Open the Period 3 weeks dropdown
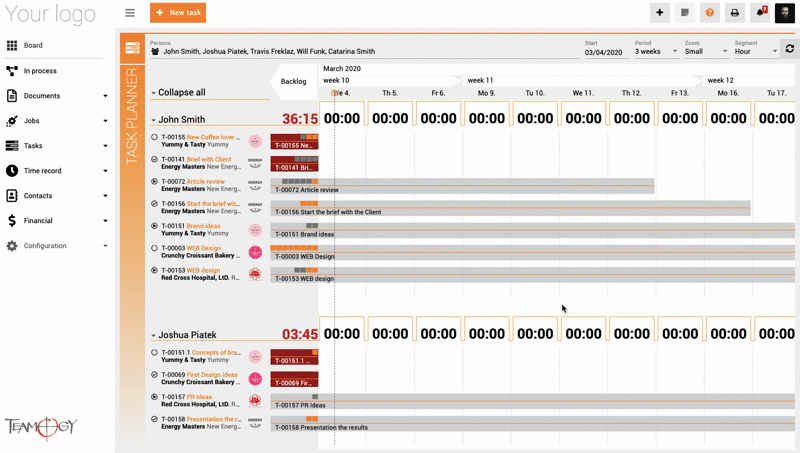The image size is (800, 453). point(656,52)
